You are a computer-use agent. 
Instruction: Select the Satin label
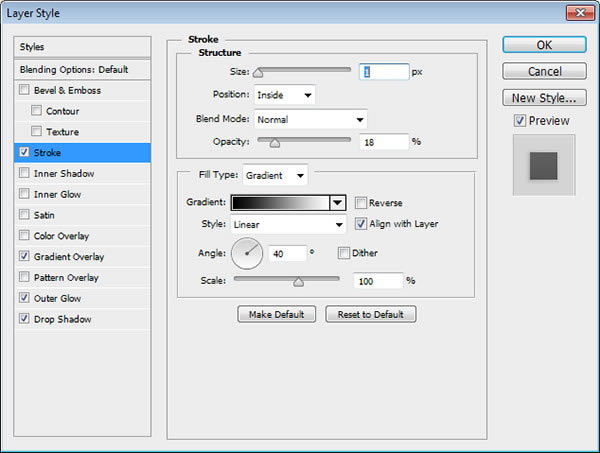44,215
